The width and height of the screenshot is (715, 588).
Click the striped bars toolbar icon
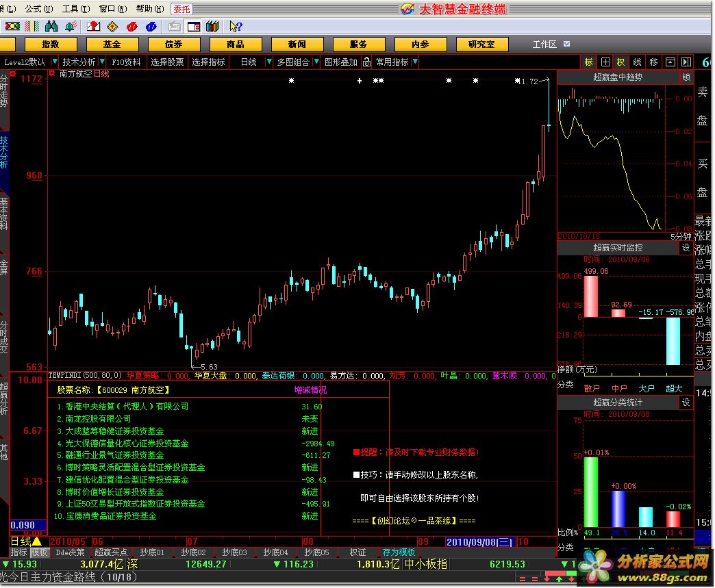tap(32, 27)
